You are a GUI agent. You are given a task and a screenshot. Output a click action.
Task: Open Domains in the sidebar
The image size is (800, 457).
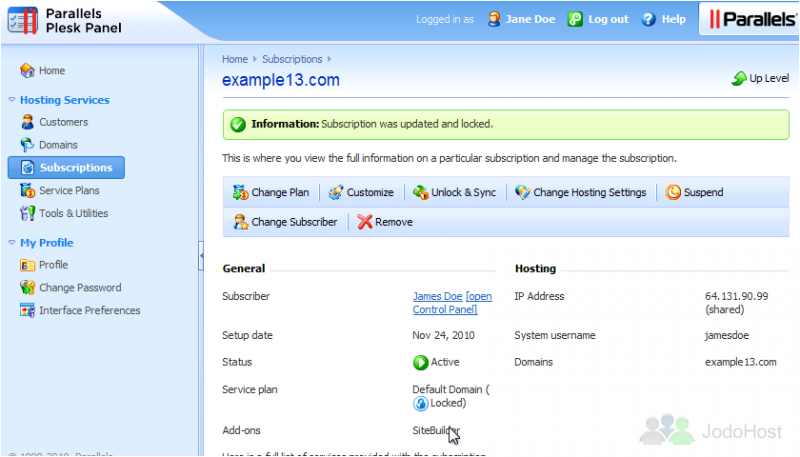(x=58, y=145)
